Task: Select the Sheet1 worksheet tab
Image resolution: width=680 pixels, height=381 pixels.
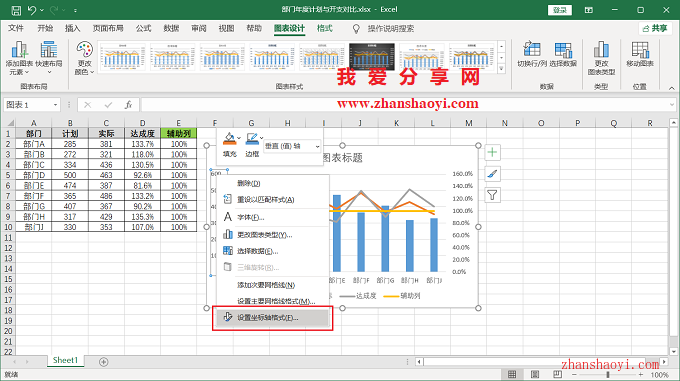Action: pyautogui.click(x=65, y=361)
